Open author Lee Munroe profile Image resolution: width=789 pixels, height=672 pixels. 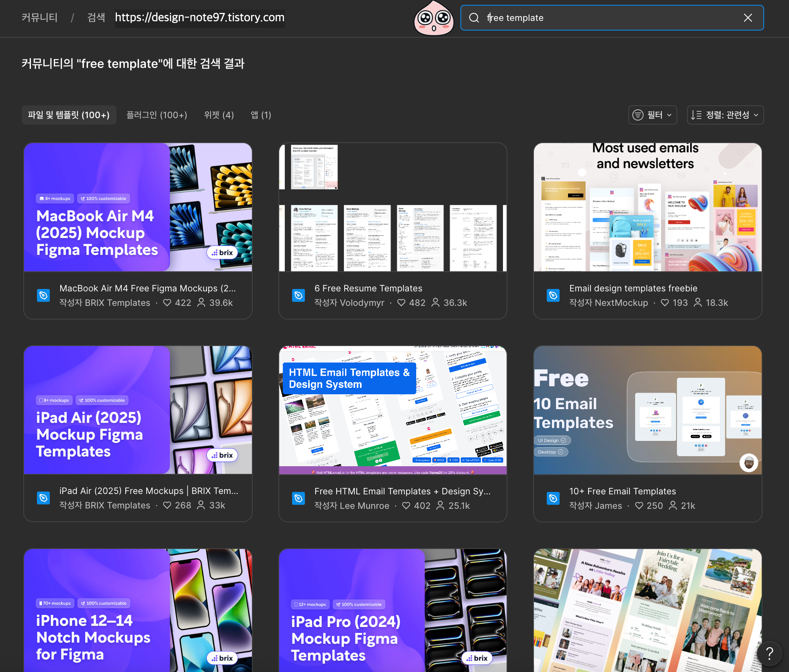[x=365, y=506]
